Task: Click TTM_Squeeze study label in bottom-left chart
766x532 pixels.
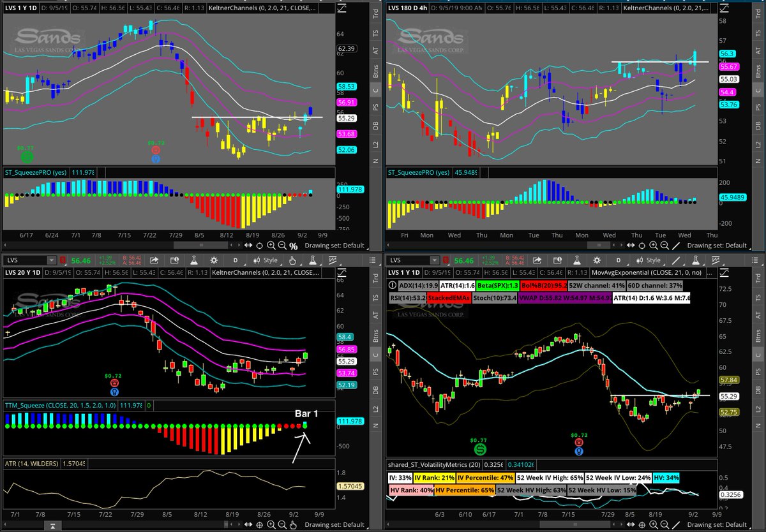Action: tap(59, 405)
